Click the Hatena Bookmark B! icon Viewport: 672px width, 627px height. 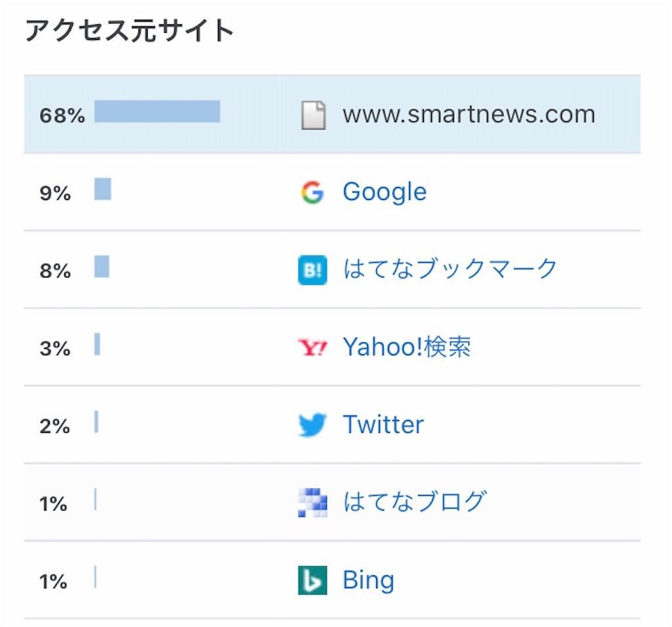[312, 270]
